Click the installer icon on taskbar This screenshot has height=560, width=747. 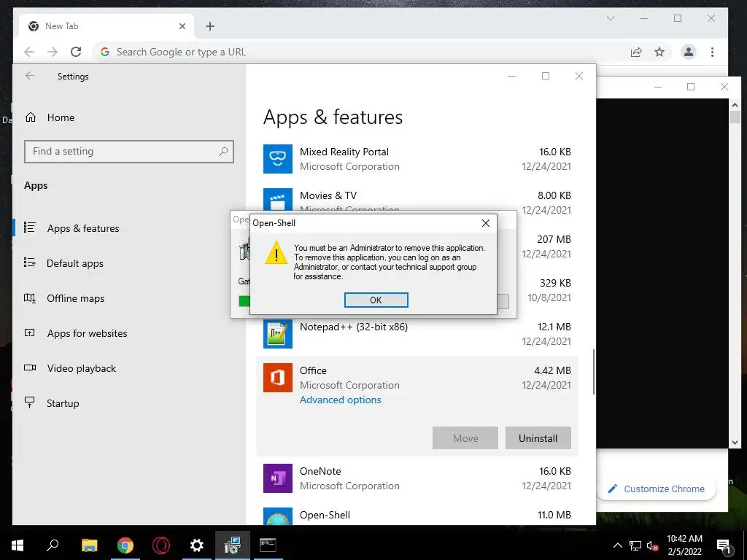click(x=233, y=545)
